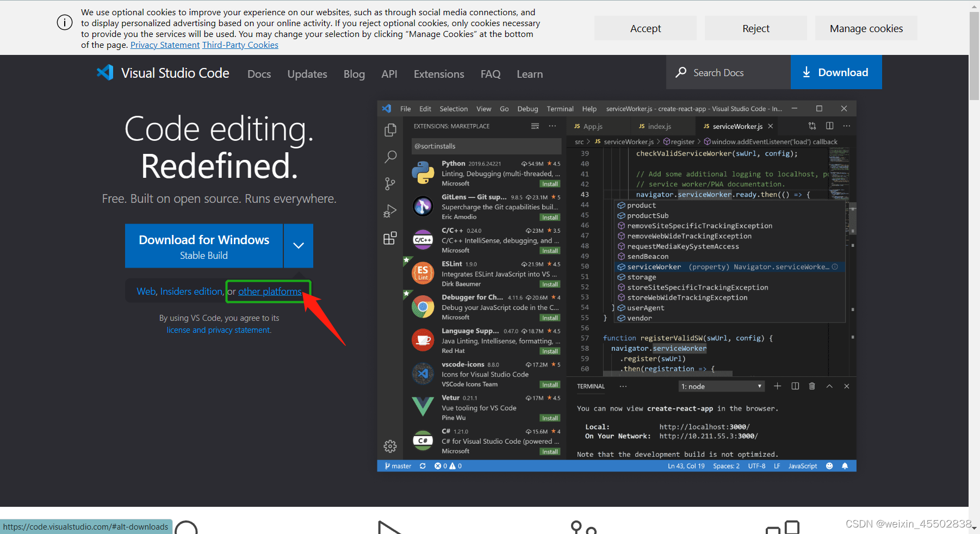Click the Vetur extension icon
Image resolution: width=980 pixels, height=534 pixels.
point(423,407)
